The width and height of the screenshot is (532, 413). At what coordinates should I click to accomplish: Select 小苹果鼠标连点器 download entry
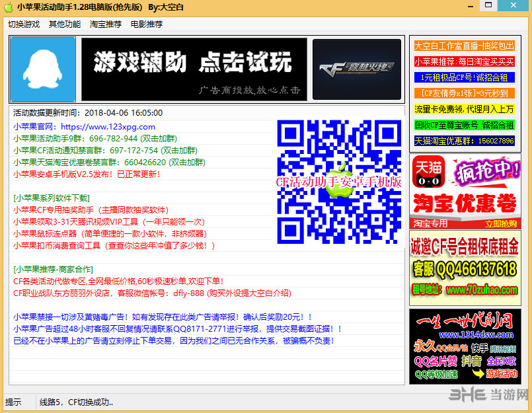[110, 233]
